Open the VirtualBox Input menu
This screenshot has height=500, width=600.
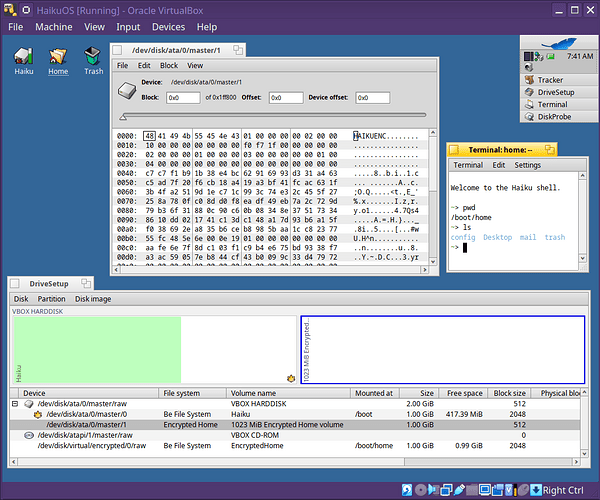point(128,27)
